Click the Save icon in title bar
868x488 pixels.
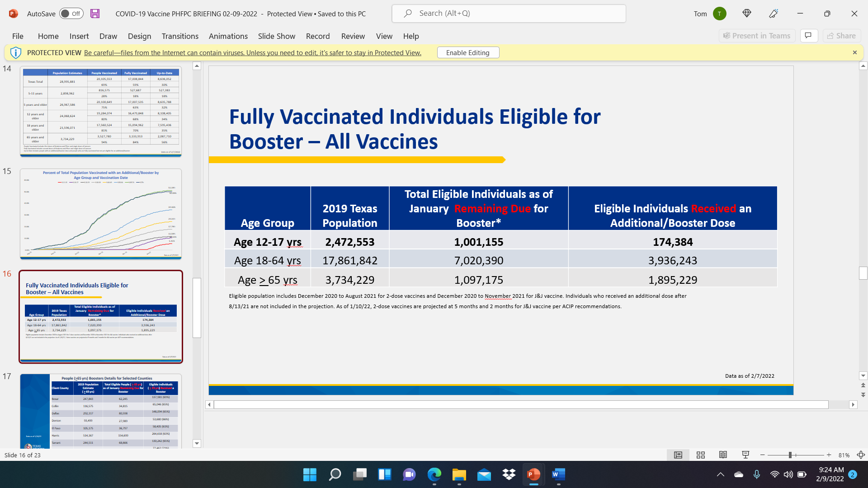95,14
